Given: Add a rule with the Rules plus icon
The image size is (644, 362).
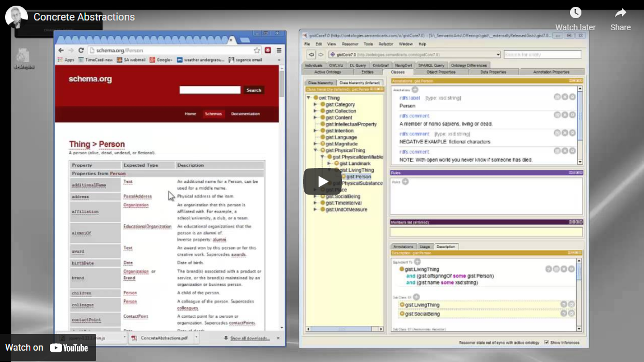Looking at the screenshot, I should pyautogui.click(x=406, y=182).
